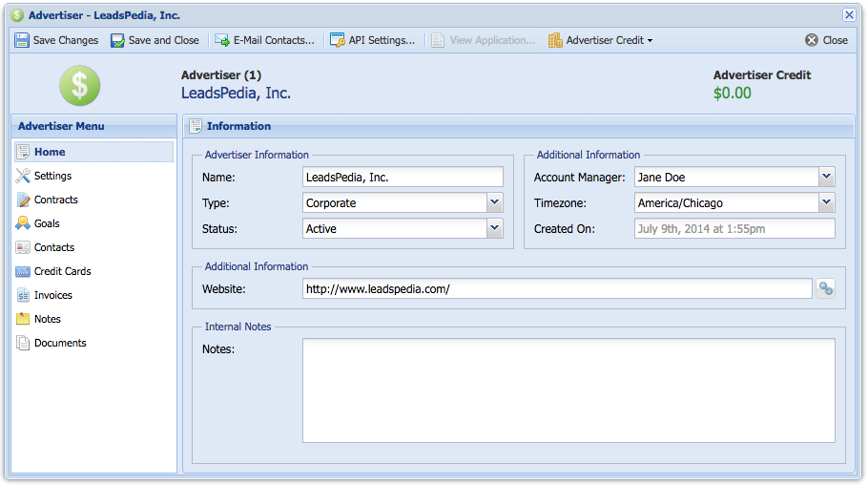This screenshot has width=868, height=485.
Task: Click Close toolbar button label
Action: pyautogui.click(x=835, y=40)
